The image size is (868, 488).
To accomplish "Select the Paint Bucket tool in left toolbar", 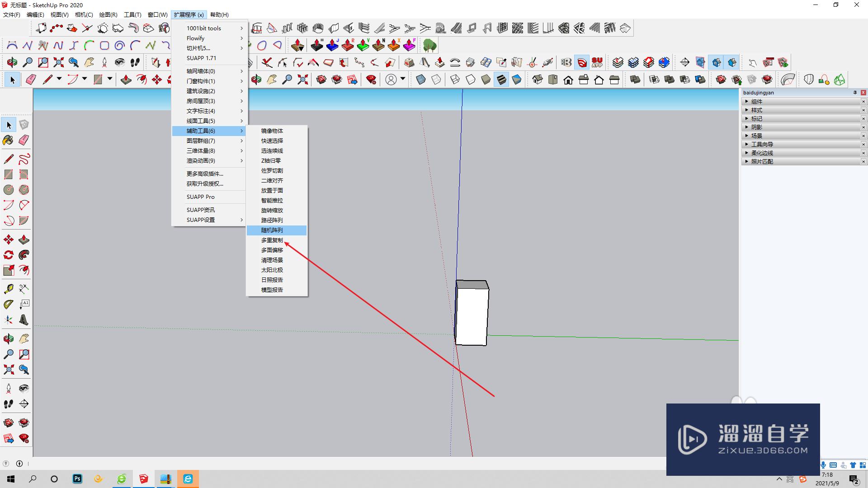I will [9, 140].
